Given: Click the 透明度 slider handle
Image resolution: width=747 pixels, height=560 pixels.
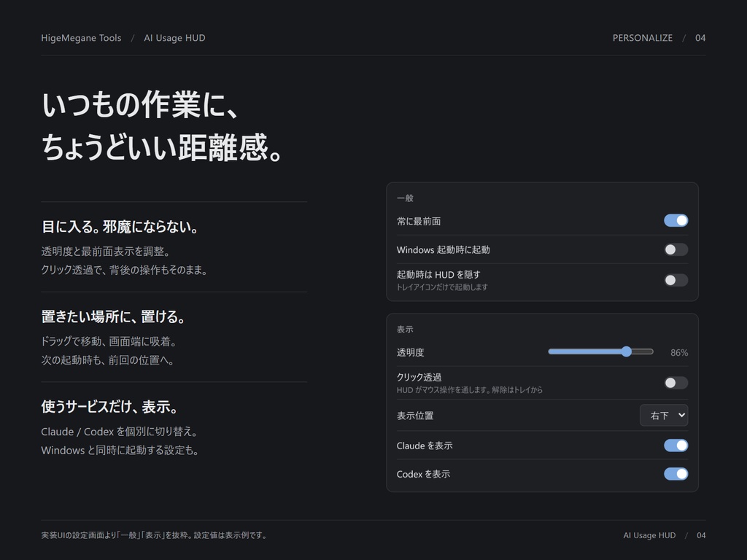Looking at the screenshot, I should [627, 351].
